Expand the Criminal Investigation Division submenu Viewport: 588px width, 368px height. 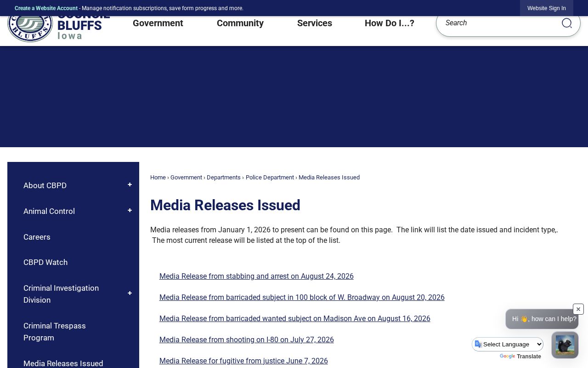coord(130,293)
